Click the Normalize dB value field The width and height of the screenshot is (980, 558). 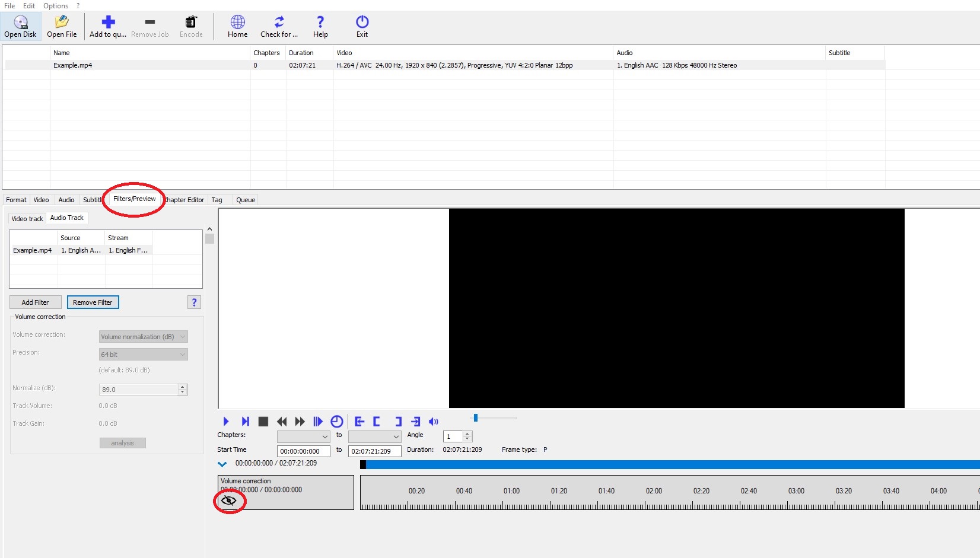[139, 390]
